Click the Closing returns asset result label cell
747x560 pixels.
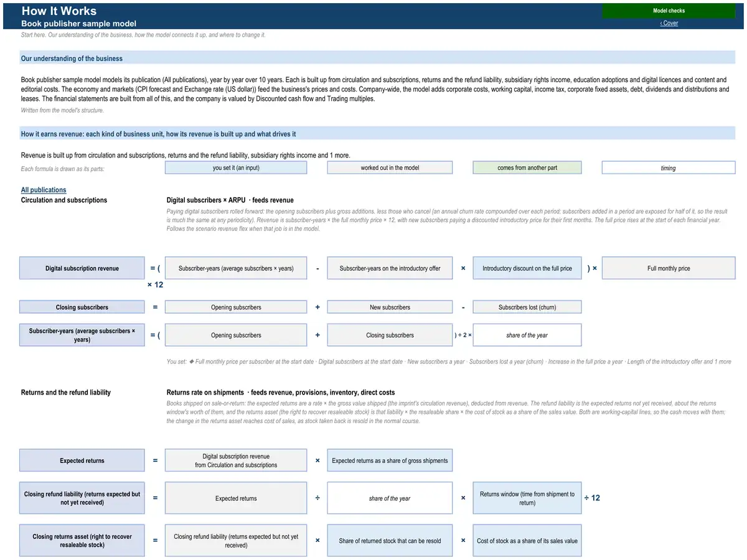[82, 540]
